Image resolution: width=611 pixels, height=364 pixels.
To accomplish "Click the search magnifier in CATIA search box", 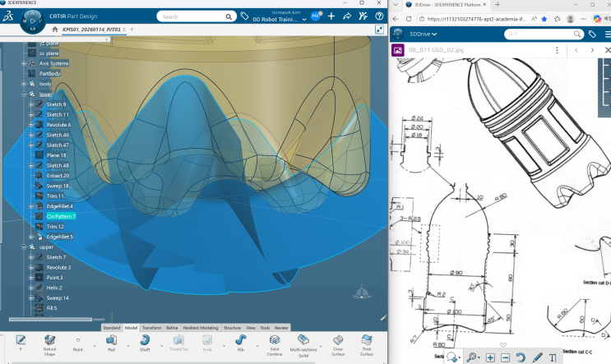I will tap(229, 16).
